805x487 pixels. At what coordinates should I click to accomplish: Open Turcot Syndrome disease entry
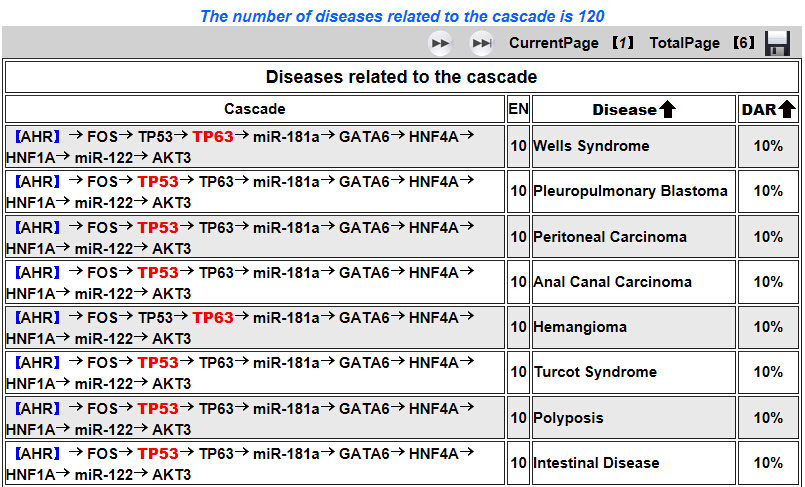point(596,372)
